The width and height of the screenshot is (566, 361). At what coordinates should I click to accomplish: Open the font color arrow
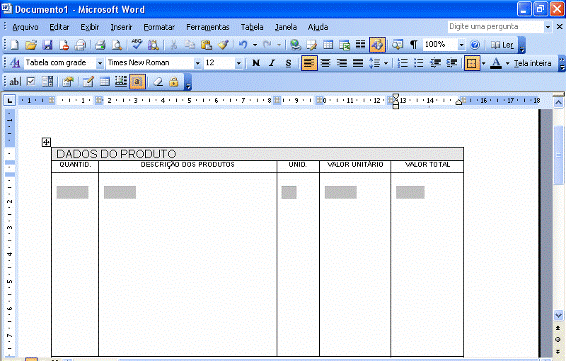(507, 63)
